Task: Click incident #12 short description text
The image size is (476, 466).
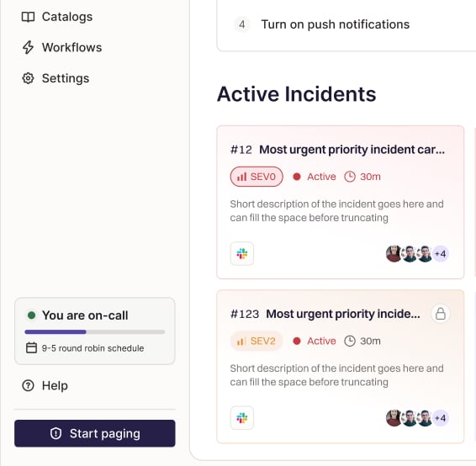Action: pos(336,210)
